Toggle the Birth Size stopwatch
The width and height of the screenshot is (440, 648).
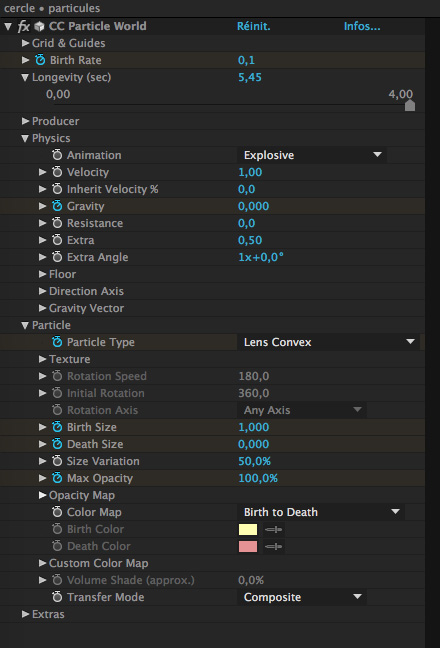pos(57,426)
